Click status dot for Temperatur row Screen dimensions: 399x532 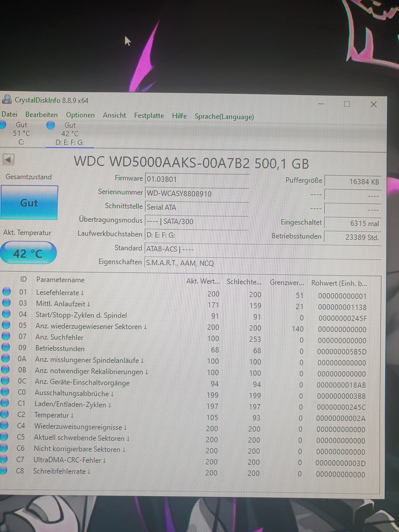[4, 414]
